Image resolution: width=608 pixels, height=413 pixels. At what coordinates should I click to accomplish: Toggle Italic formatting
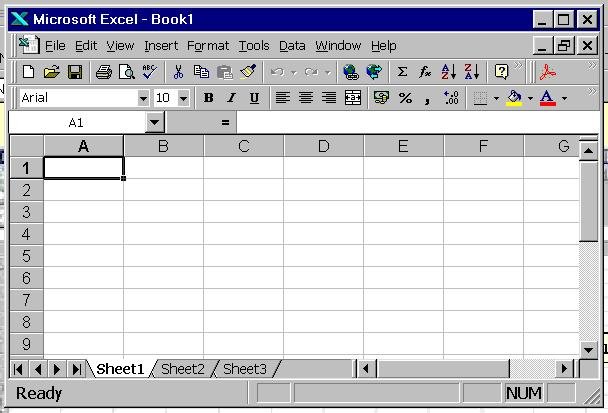(x=231, y=98)
